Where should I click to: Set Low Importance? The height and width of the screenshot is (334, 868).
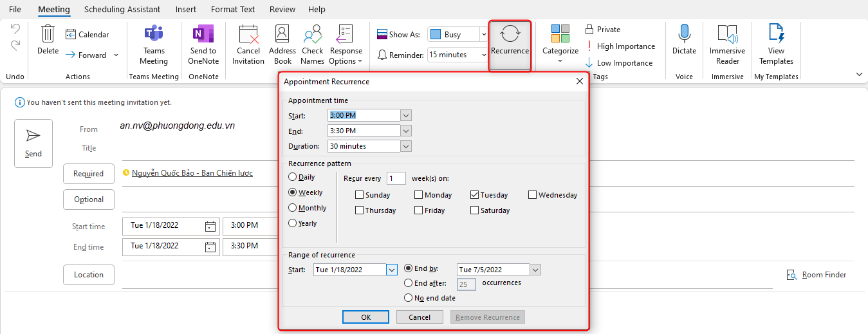618,62
